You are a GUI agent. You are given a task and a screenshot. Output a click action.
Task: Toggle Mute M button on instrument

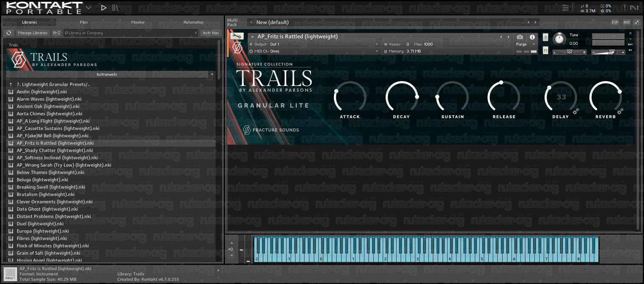point(545,50)
